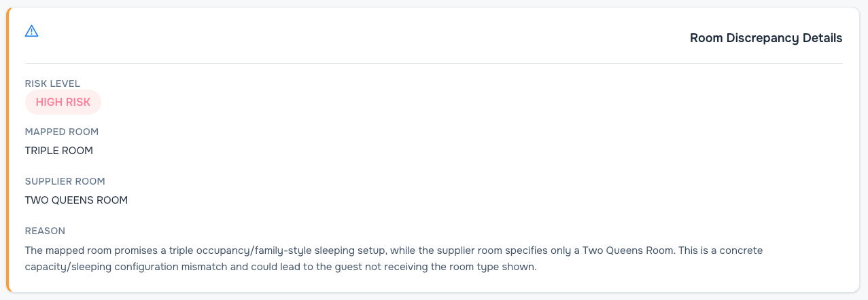Click the orange left border of card
The width and height of the screenshot is (868, 300).
[x=8, y=149]
